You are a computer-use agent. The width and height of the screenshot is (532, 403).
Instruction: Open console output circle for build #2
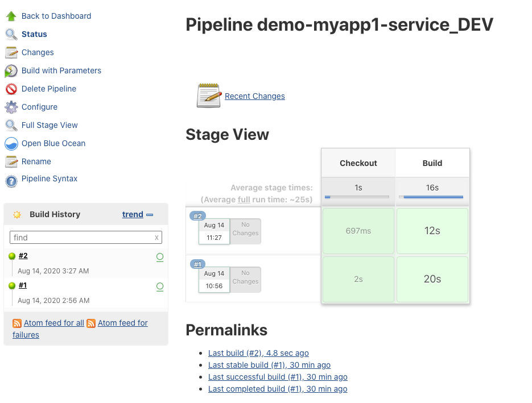coord(160,257)
